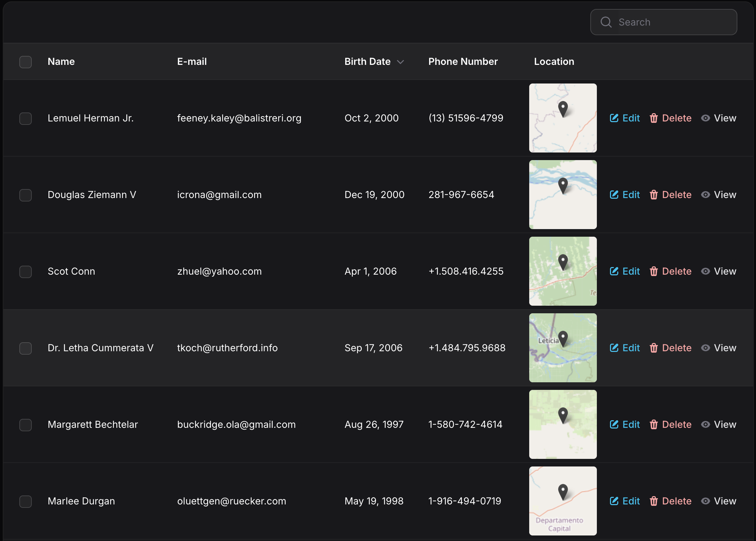Screen dimensions: 756x541
Task: Click View link for Douglas Ziemann V
Action: coord(725,195)
